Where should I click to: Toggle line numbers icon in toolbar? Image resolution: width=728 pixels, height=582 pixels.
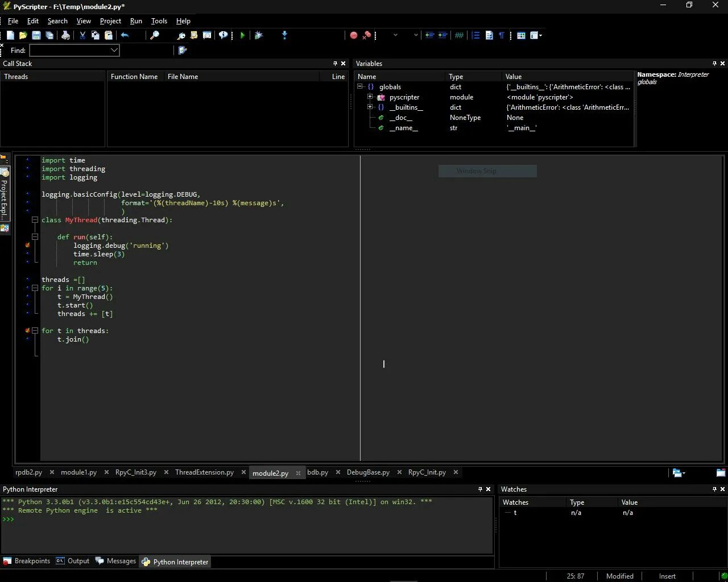[476, 35]
